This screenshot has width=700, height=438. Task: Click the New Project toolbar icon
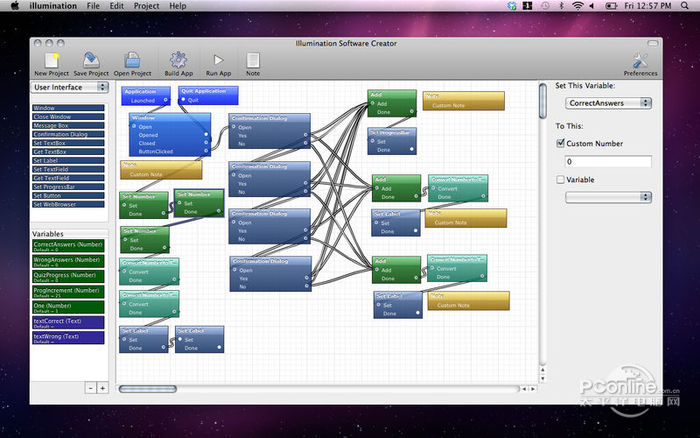tap(52, 60)
